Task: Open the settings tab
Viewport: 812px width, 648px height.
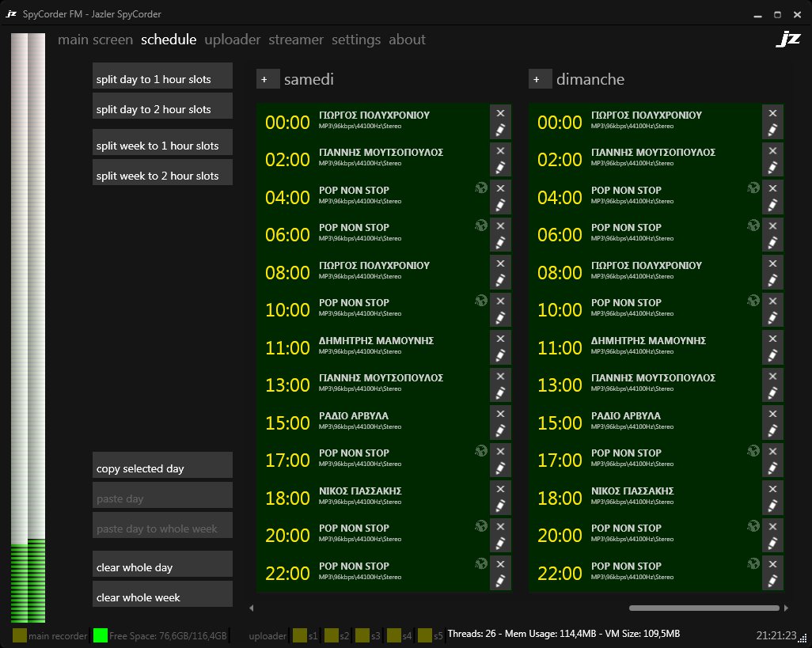Action: tap(355, 40)
